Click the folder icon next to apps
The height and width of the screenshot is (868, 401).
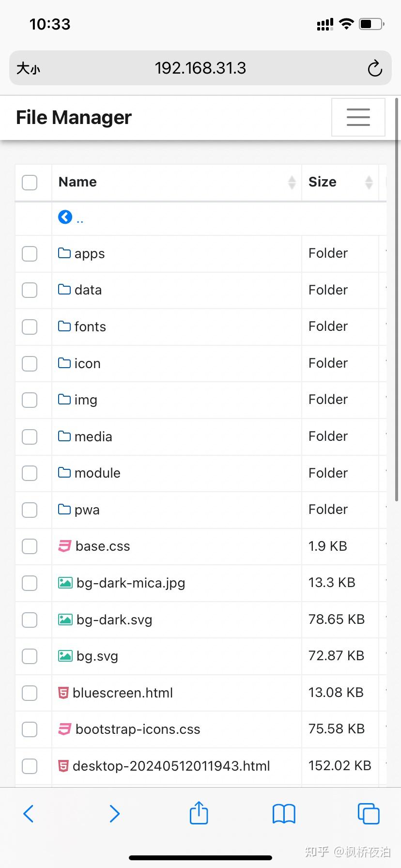(64, 253)
